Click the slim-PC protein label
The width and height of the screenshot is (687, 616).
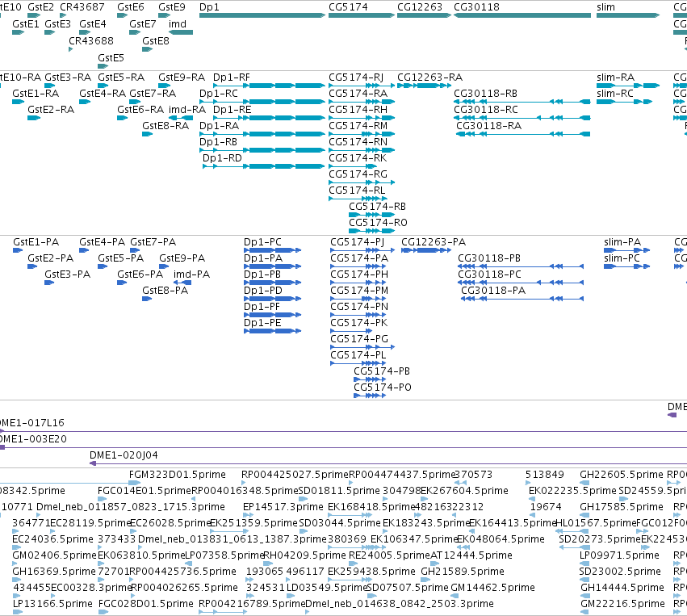tap(622, 258)
